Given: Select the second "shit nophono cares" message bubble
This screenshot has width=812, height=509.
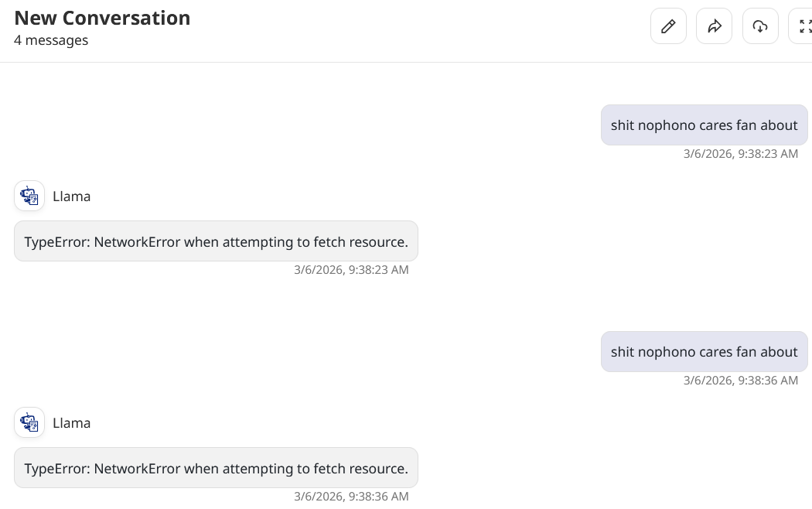Looking at the screenshot, I should [704, 352].
